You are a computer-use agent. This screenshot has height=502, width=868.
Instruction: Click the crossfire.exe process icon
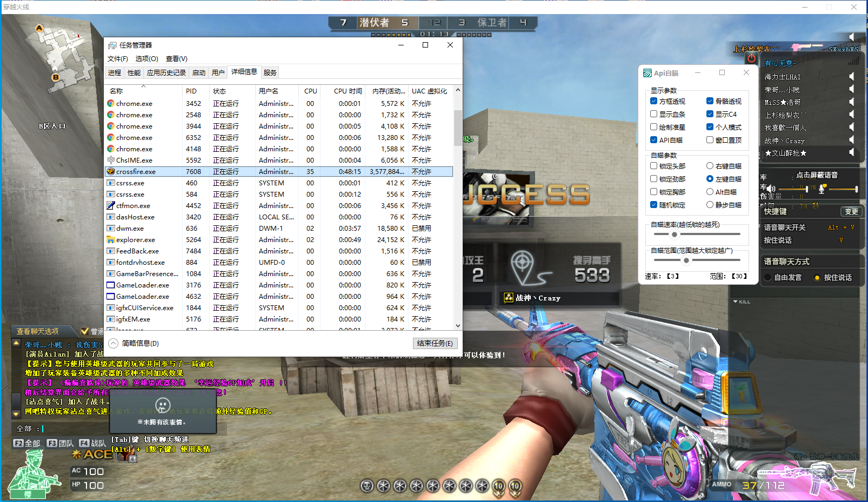click(x=111, y=171)
